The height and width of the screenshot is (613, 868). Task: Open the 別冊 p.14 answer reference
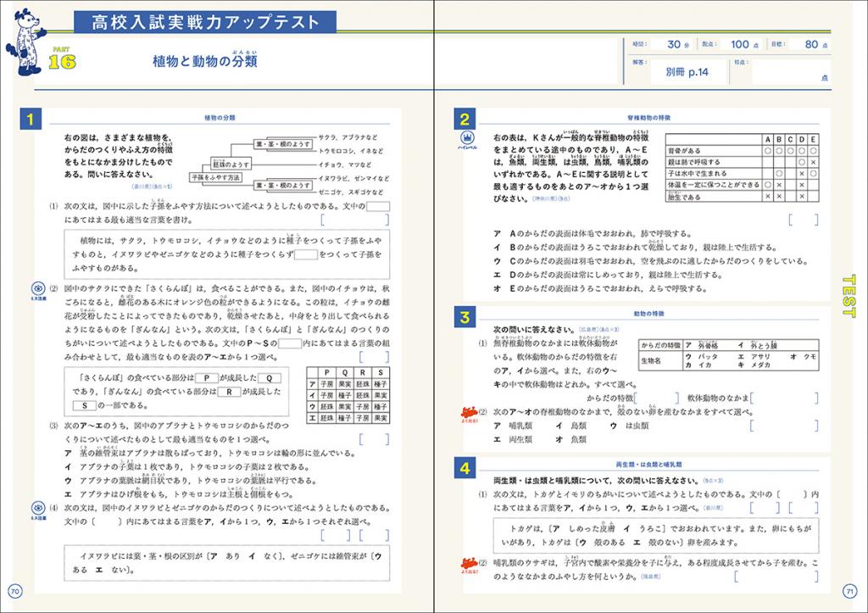[687, 73]
